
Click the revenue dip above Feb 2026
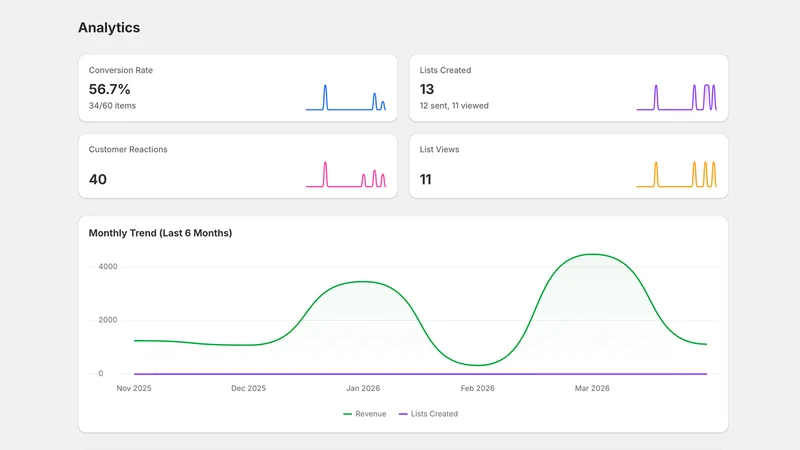(x=478, y=365)
